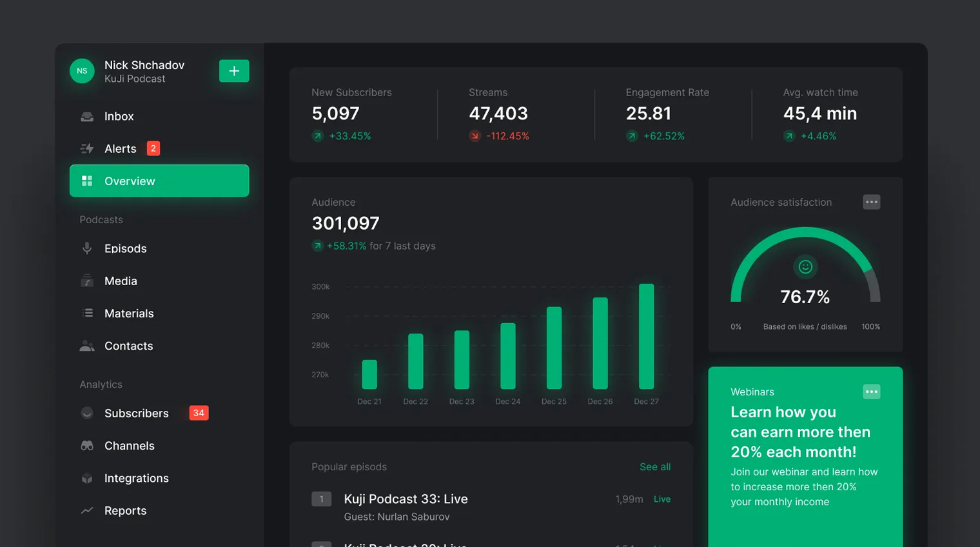Click the Dec 24 bar in chart
The image size is (980, 547).
pyautogui.click(x=508, y=356)
